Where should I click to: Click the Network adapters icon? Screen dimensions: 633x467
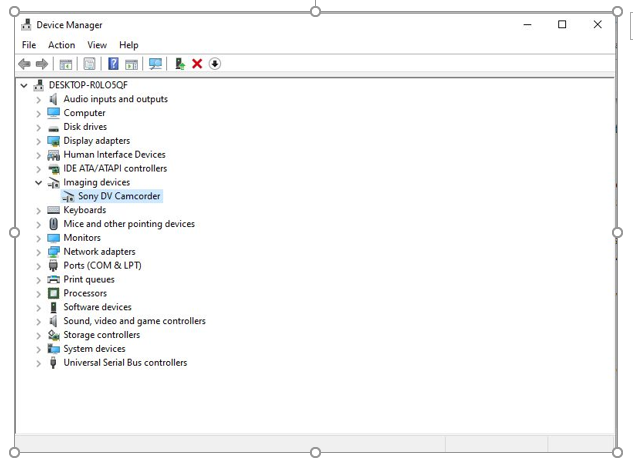[53, 252]
